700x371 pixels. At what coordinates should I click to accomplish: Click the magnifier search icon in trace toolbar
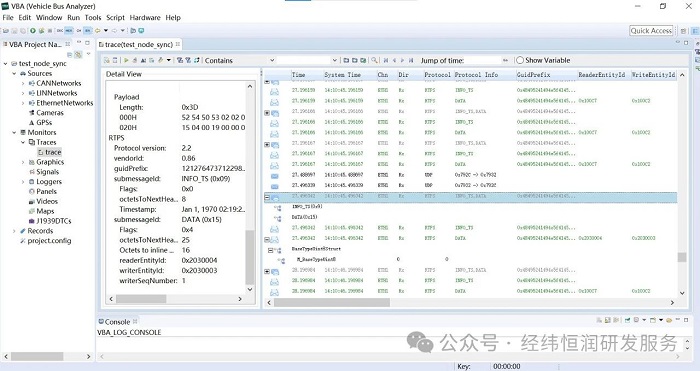pyautogui.click(x=374, y=60)
